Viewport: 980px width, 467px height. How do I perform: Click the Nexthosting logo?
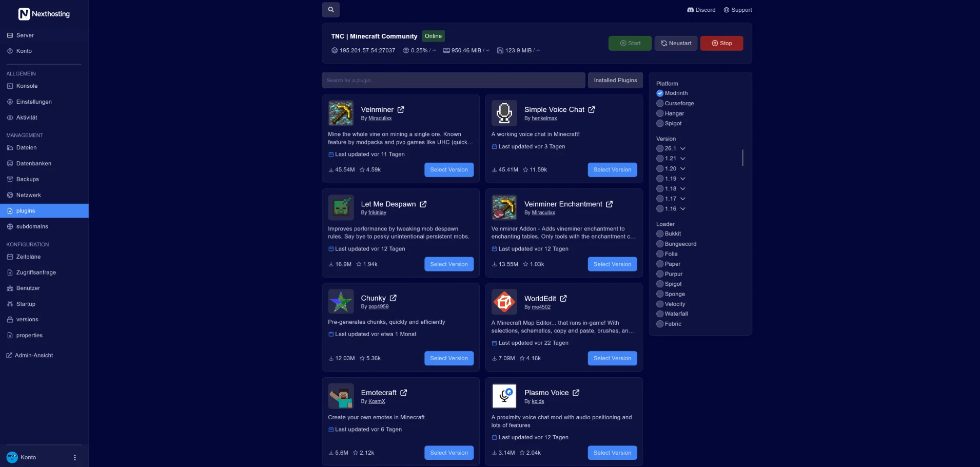[x=44, y=14]
